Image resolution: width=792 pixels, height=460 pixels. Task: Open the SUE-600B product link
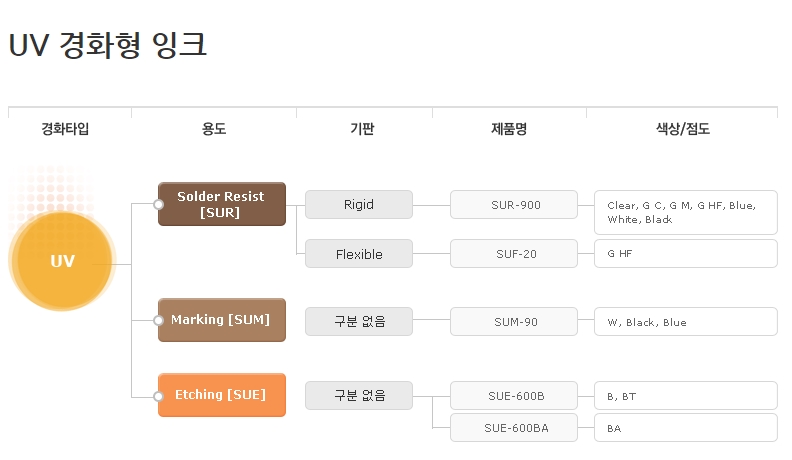(x=514, y=396)
